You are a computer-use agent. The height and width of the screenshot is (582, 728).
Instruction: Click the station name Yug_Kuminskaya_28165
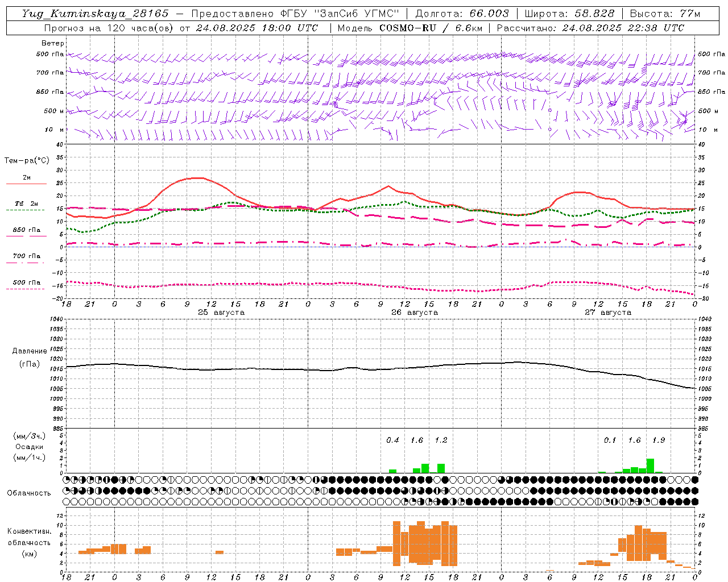95,14
